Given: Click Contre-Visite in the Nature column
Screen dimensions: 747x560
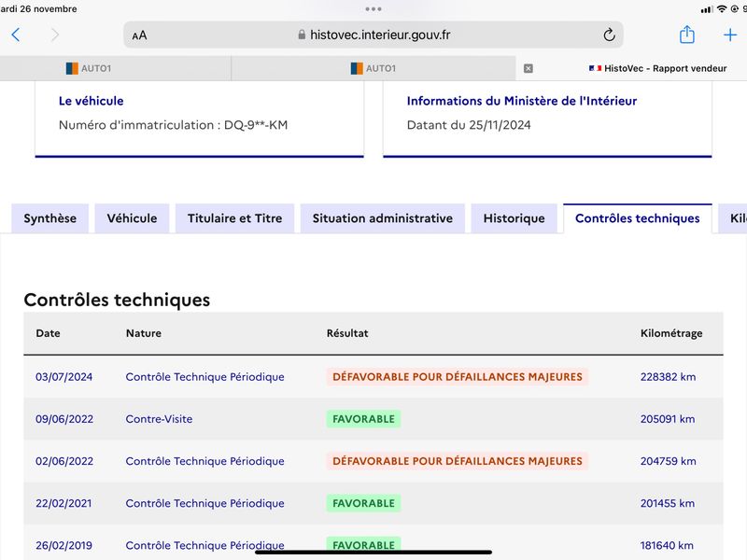Looking at the screenshot, I should (159, 419).
